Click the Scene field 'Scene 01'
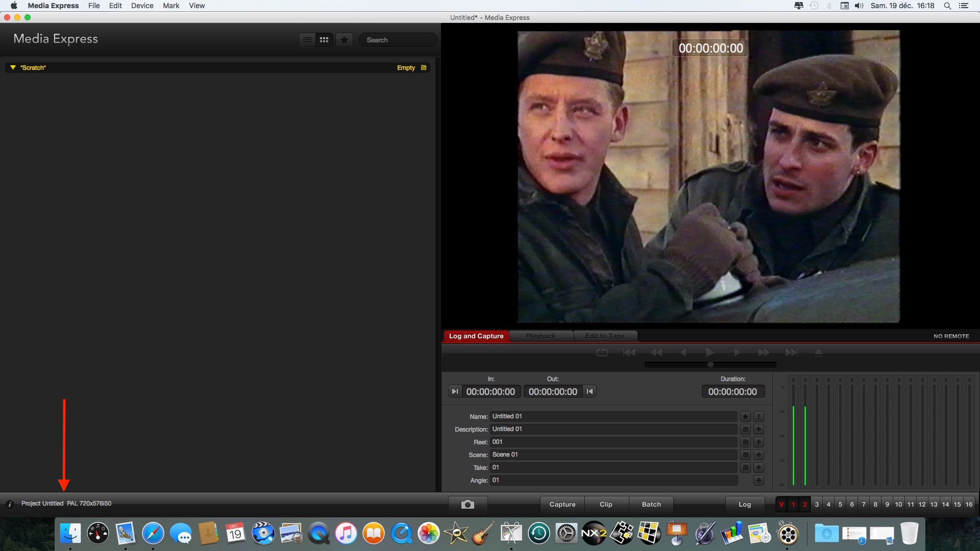The width and height of the screenshot is (980, 551). click(614, 455)
